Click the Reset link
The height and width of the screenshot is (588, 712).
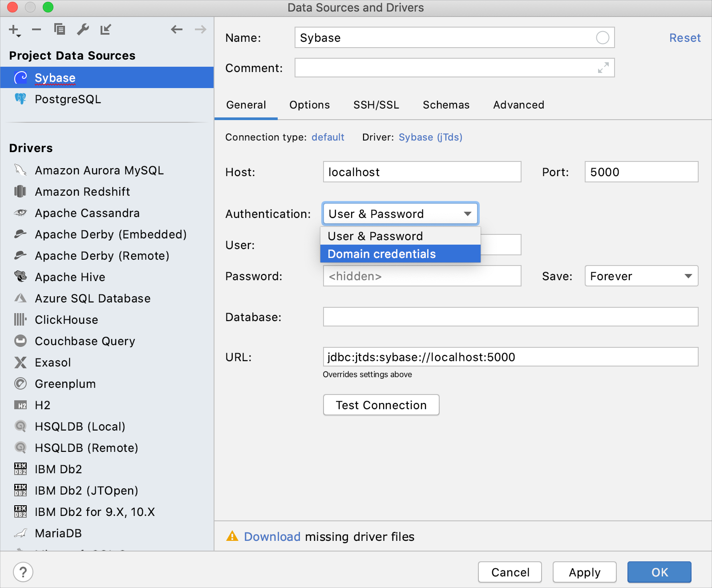(x=685, y=38)
